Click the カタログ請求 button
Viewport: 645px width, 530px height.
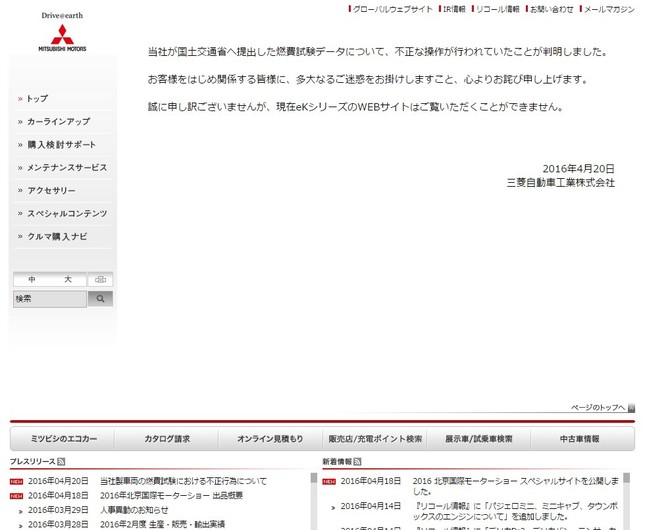tap(167, 439)
